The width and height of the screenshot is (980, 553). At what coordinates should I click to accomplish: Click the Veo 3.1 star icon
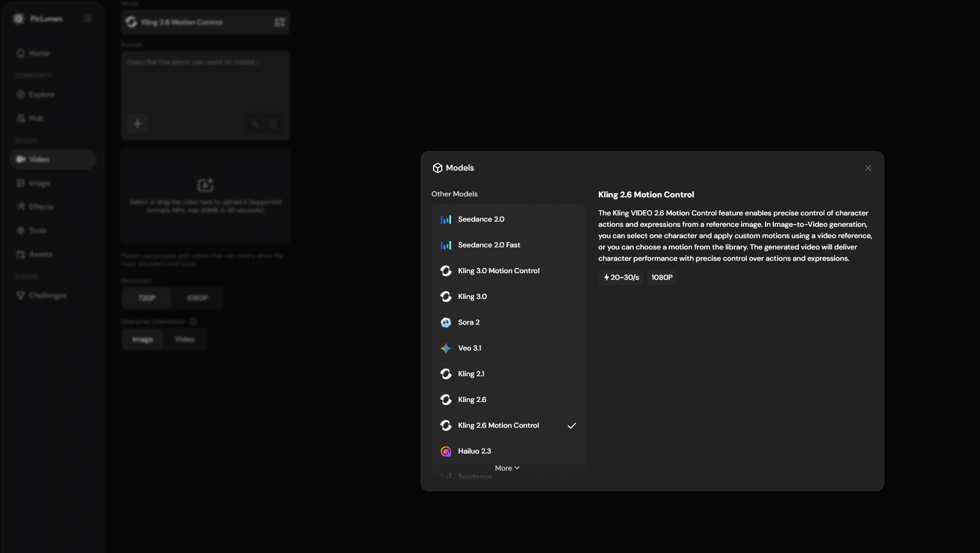coord(446,348)
